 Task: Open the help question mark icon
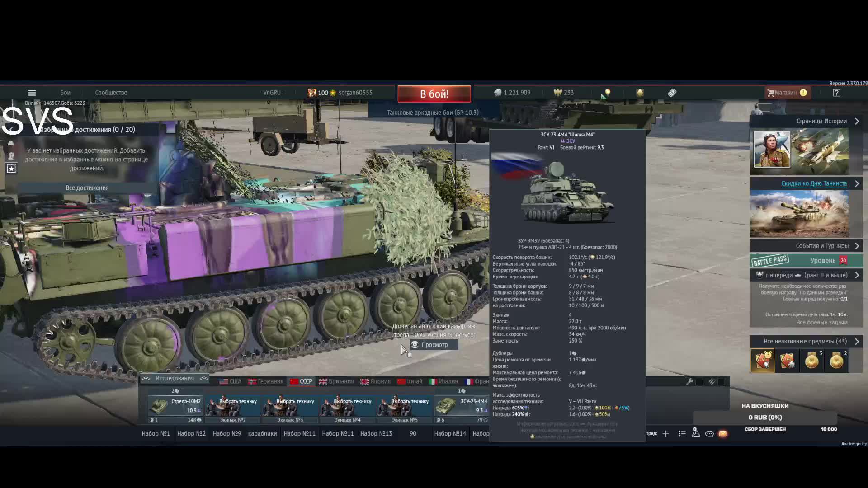(x=836, y=93)
